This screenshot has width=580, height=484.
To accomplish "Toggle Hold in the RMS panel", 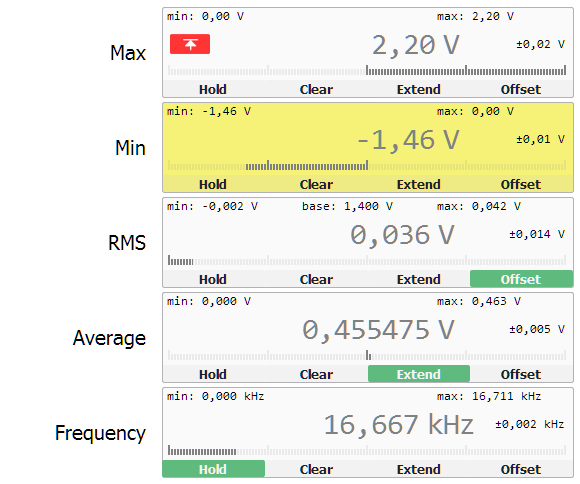I will pyautogui.click(x=213, y=279).
